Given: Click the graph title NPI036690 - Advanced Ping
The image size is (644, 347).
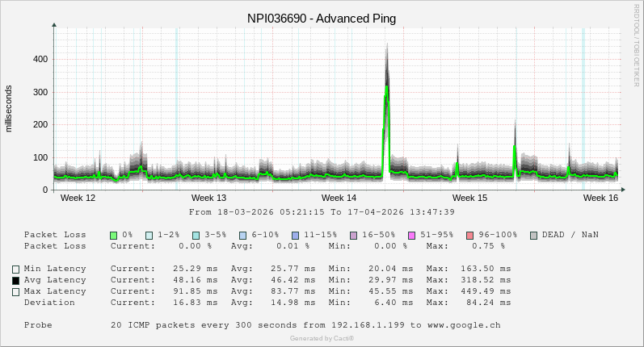Looking at the screenshot, I should point(322,18).
